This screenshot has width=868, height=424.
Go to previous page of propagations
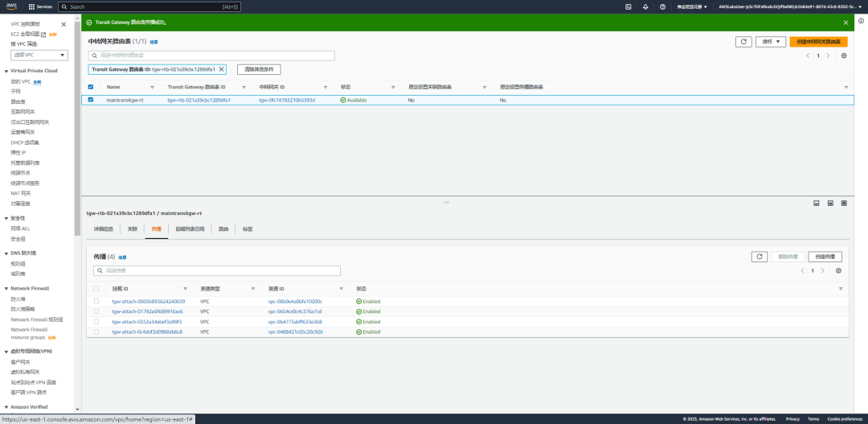[803, 270]
